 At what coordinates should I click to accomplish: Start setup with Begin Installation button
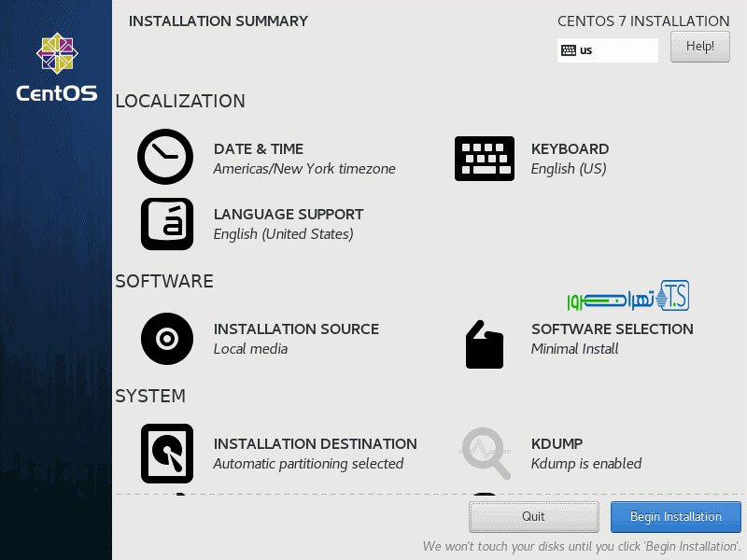pyautogui.click(x=675, y=516)
